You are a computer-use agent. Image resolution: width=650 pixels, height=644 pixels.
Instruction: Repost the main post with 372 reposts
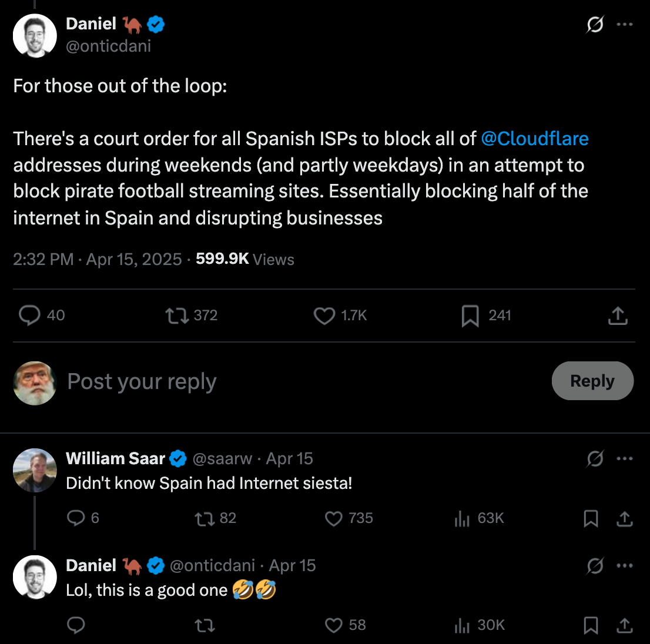click(x=177, y=316)
